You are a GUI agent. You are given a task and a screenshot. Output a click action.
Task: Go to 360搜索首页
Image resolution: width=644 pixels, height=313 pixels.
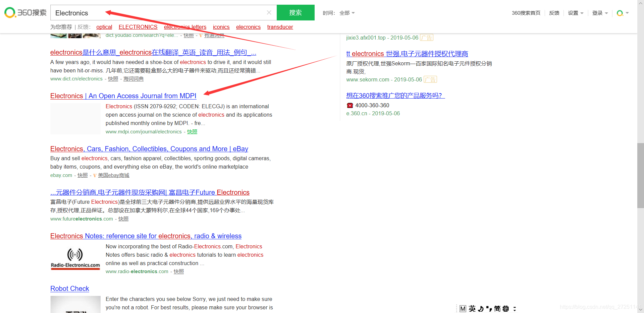526,13
